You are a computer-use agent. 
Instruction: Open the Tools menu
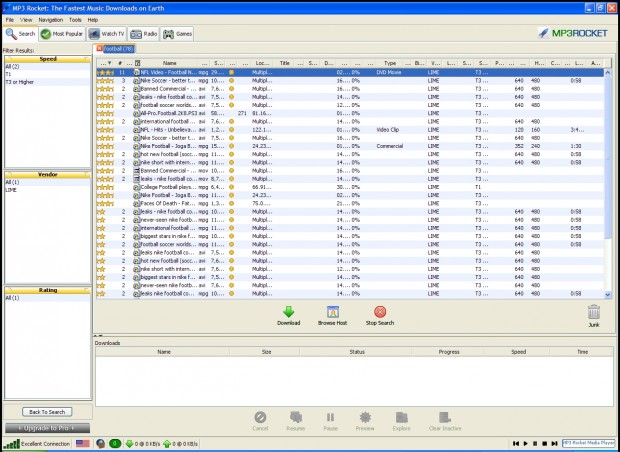pyautogui.click(x=75, y=20)
